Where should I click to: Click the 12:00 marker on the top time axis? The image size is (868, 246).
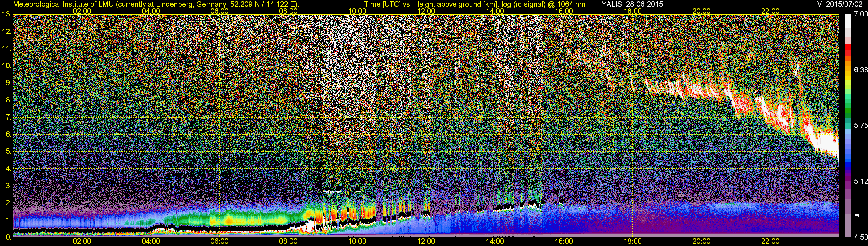(426, 11)
